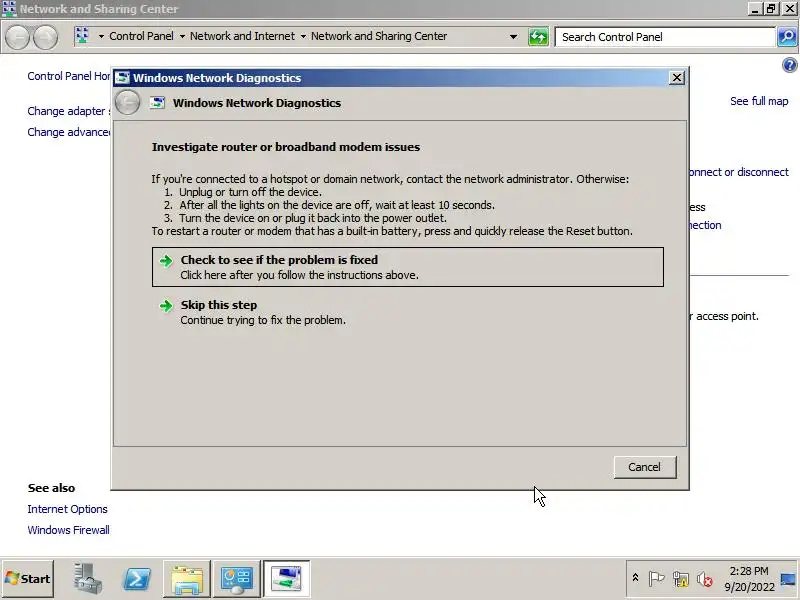Click muted volume tray icon
Viewport: 800px width, 600px height.
click(705, 579)
